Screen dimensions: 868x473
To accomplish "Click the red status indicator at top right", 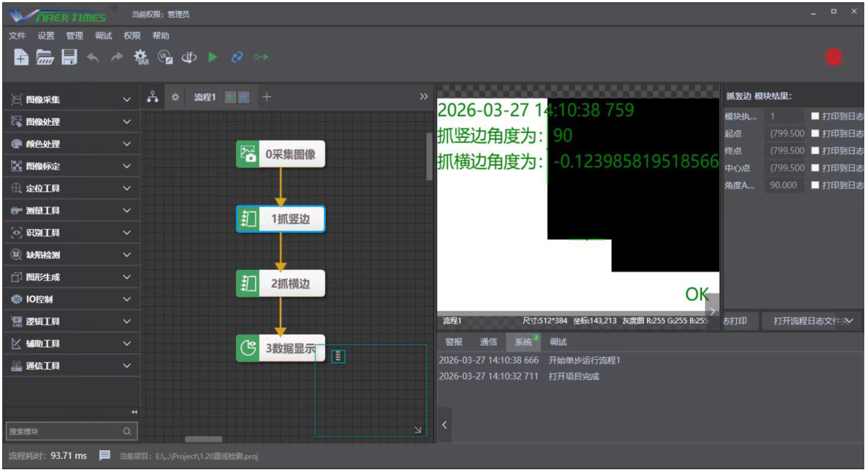I will [834, 57].
